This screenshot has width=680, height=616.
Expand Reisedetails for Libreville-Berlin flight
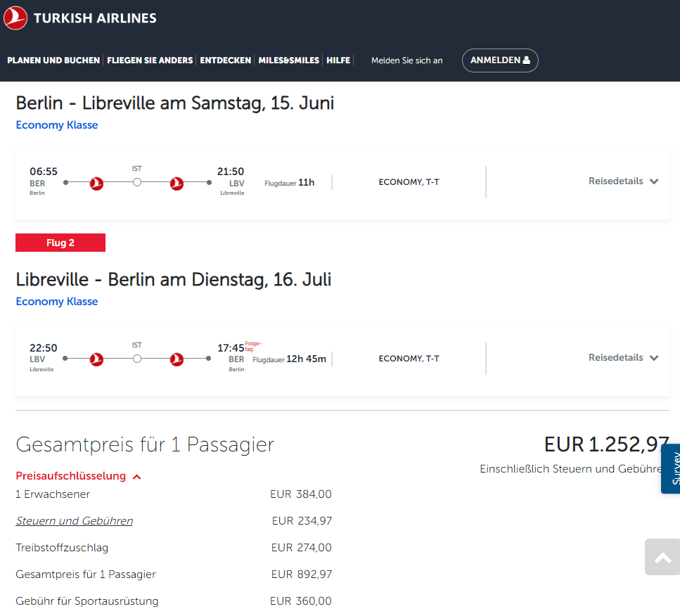pos(623,358)
